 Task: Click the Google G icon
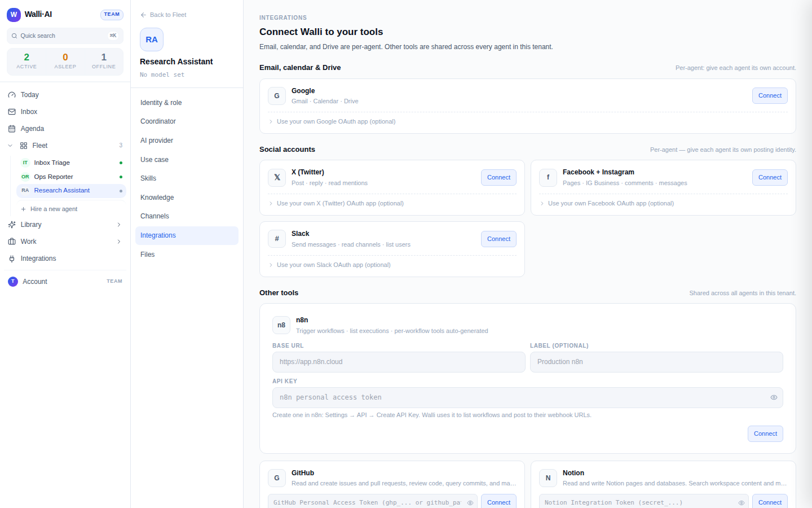pos(277,96)
